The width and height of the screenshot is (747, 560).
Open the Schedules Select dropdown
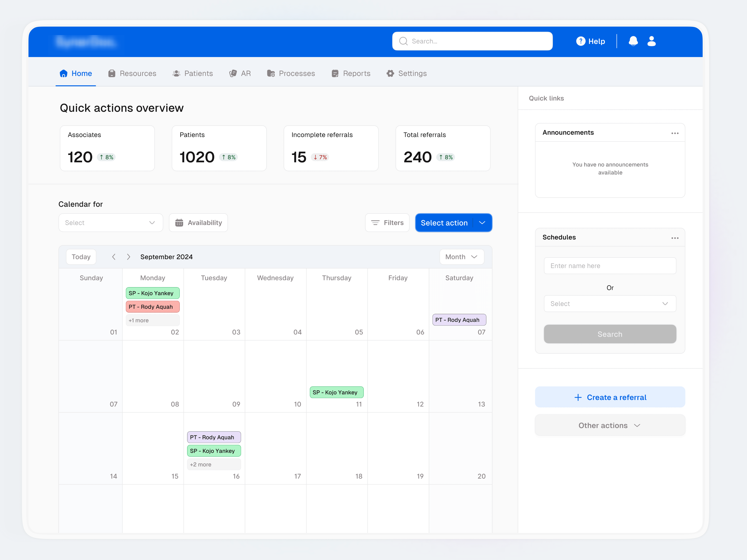(610, 304)
